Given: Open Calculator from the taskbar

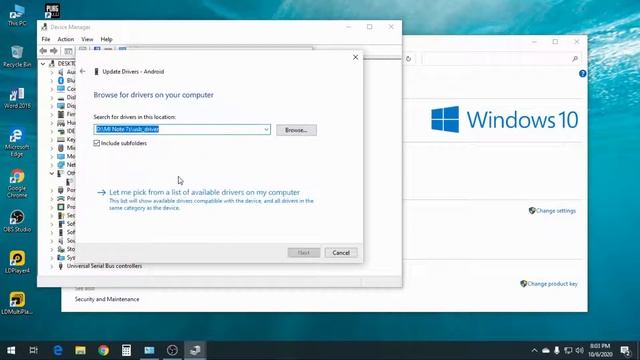Looking at the screenshot, I should tap(126, 350).
